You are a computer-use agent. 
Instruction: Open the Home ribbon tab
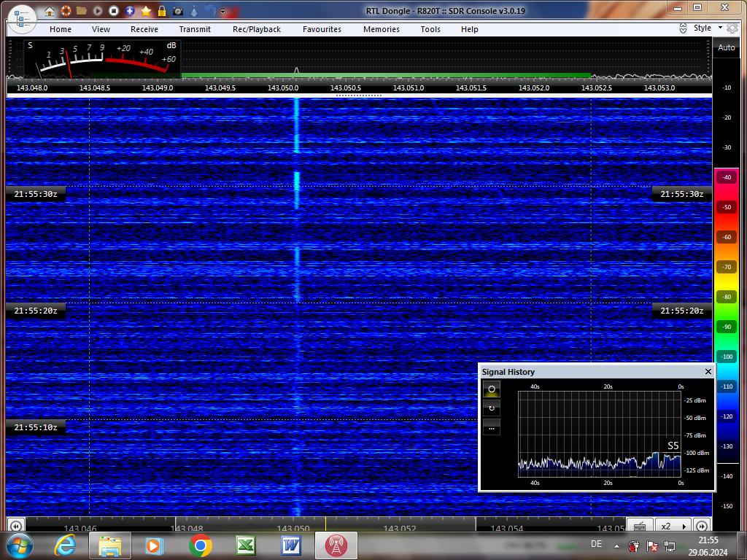coord(61,29)
